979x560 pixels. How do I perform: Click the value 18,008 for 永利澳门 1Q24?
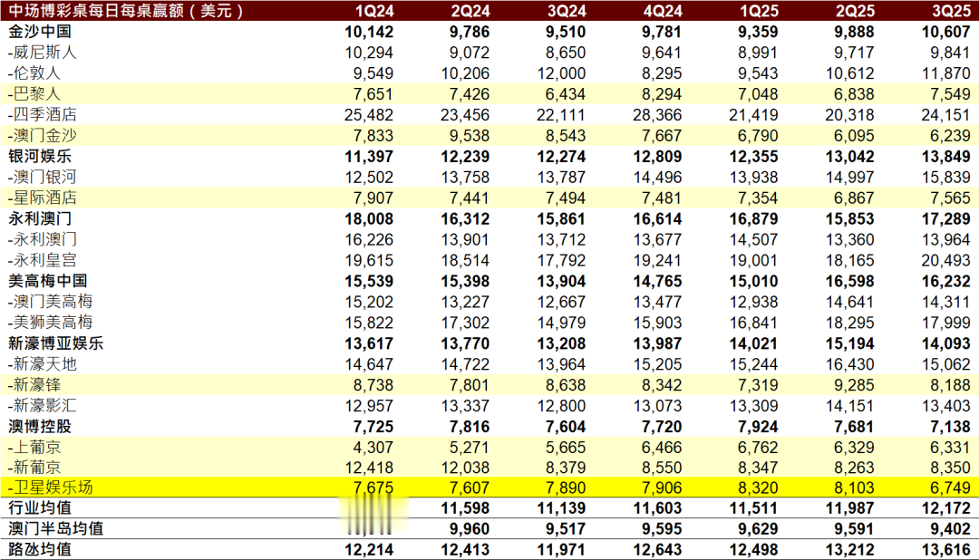click(x=369, y=219)
